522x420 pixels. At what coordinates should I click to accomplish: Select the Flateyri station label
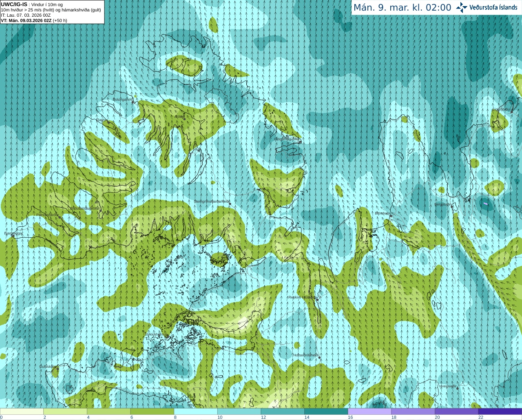click(102, 120)
